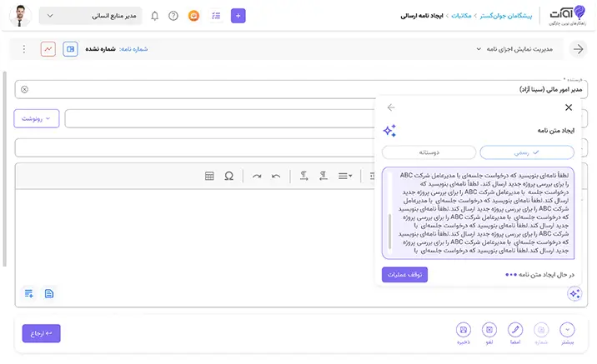This screenshot has height=364, width=597.
Task: Click the undo arrow in editor toolbar
Action: pos(276,176)
